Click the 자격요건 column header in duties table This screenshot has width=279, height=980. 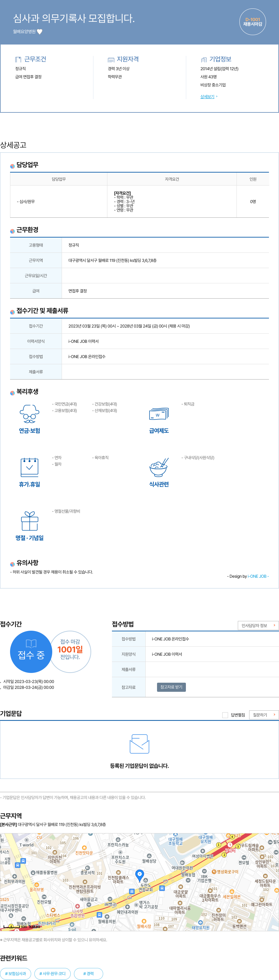click(172, 179)
